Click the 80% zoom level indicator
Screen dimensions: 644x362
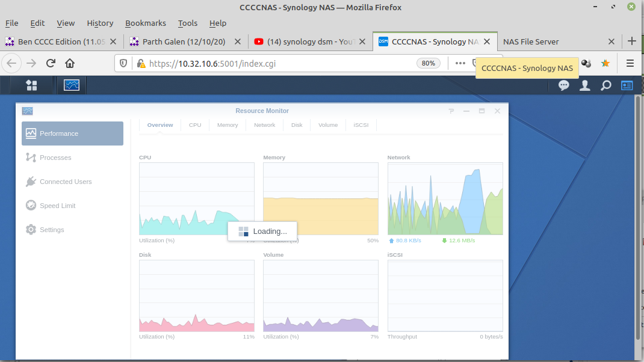[429, 63]
